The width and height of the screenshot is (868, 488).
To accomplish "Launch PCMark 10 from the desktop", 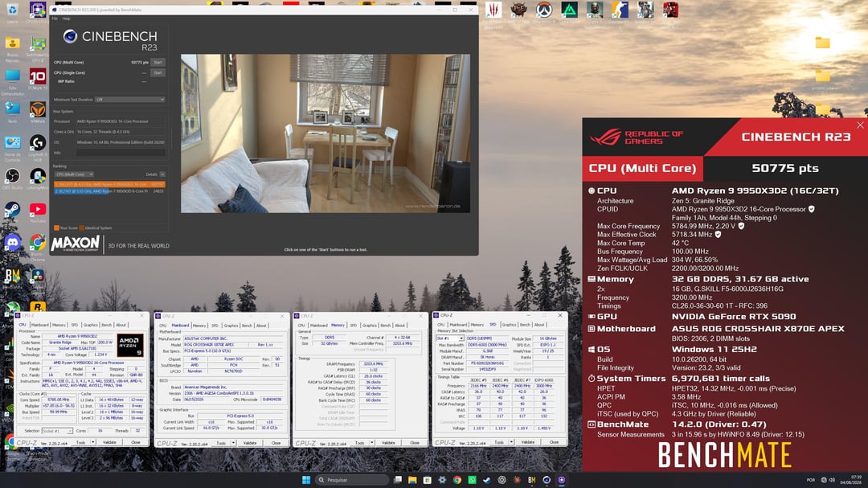I will (x=37, y=78).
